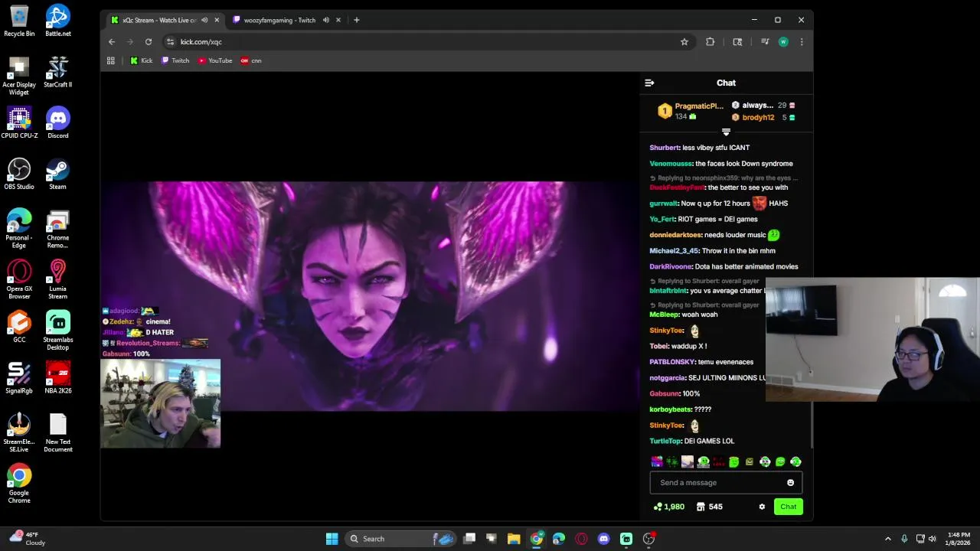Collapse the chat panel with the arrow icon
980x551 pixels.
649,83
